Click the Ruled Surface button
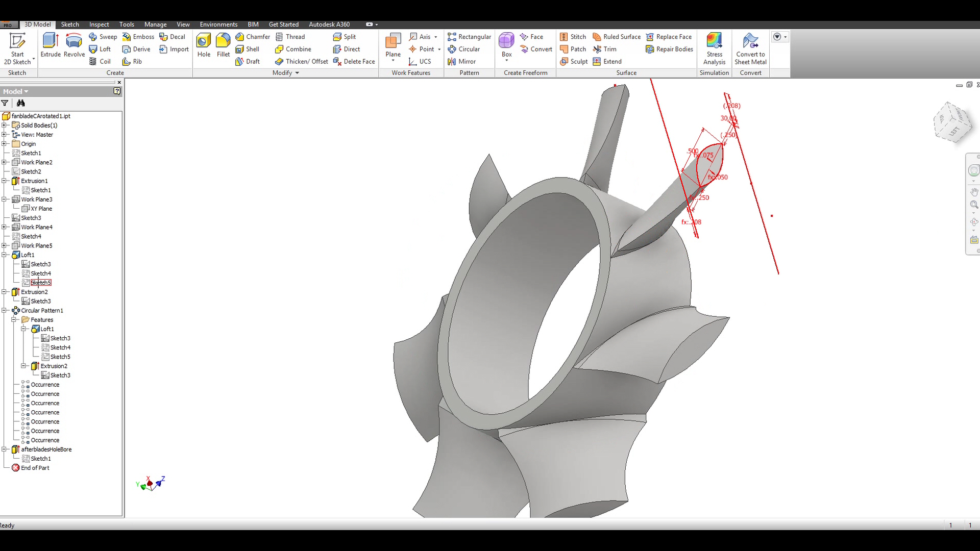The image size is (980, 551). [617, 37]
